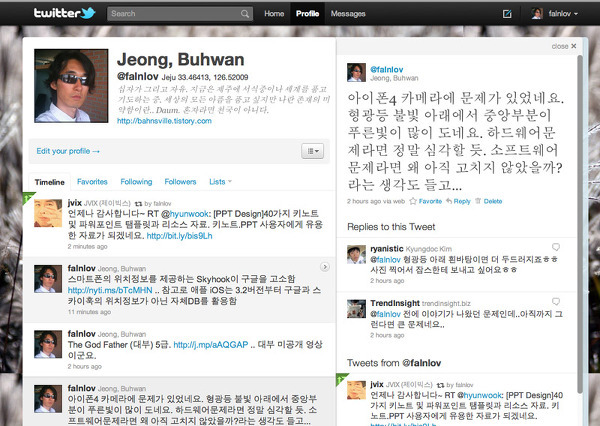Click ryanistic username in replies

[387, 249]
